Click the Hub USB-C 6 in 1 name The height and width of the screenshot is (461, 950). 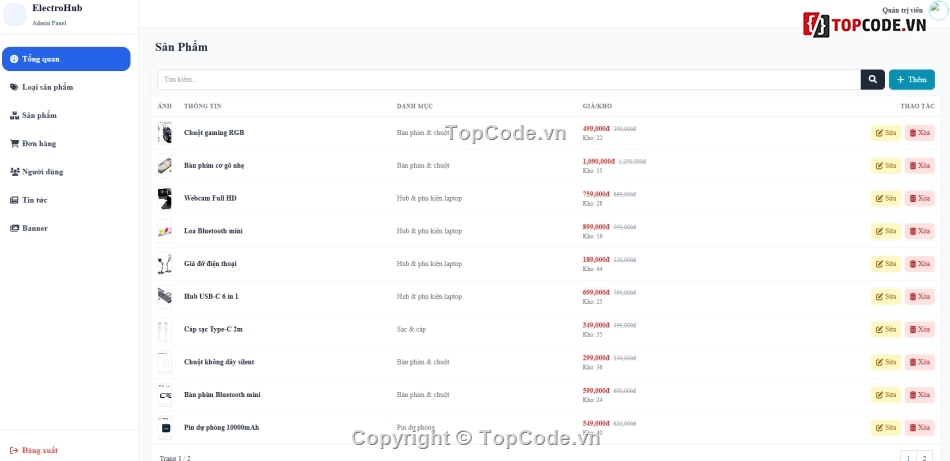pos(211,296)
